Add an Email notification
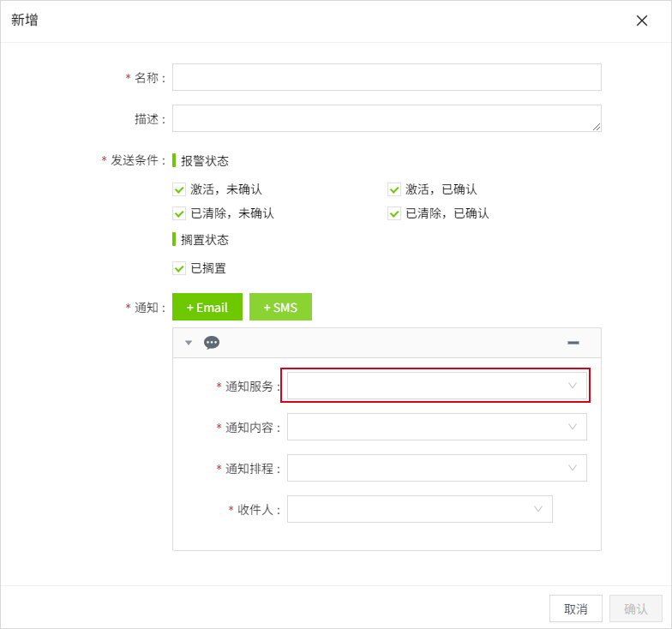 [207, 307]
